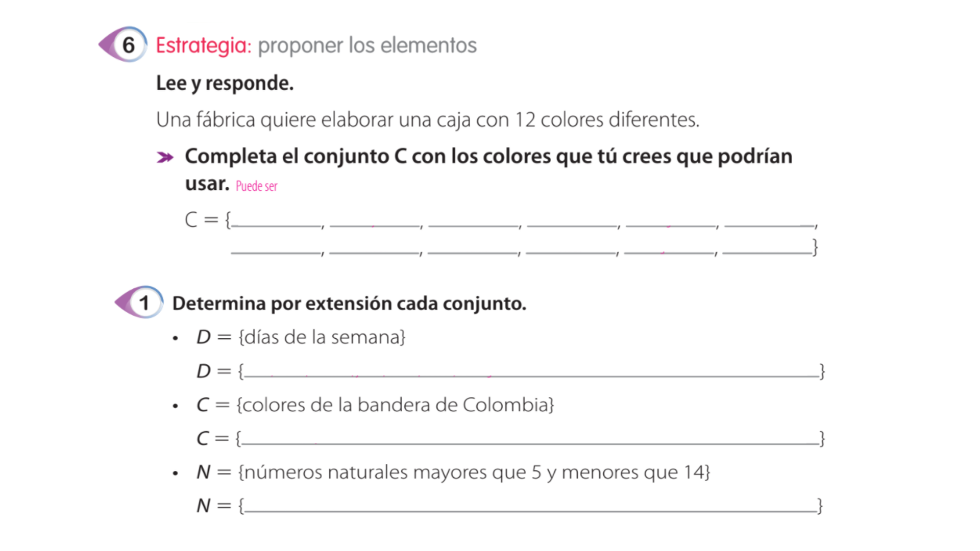Click the pink 'Estrategia:' heading
Viewport: 980px width, 551px height.
(x=203, y=45)
